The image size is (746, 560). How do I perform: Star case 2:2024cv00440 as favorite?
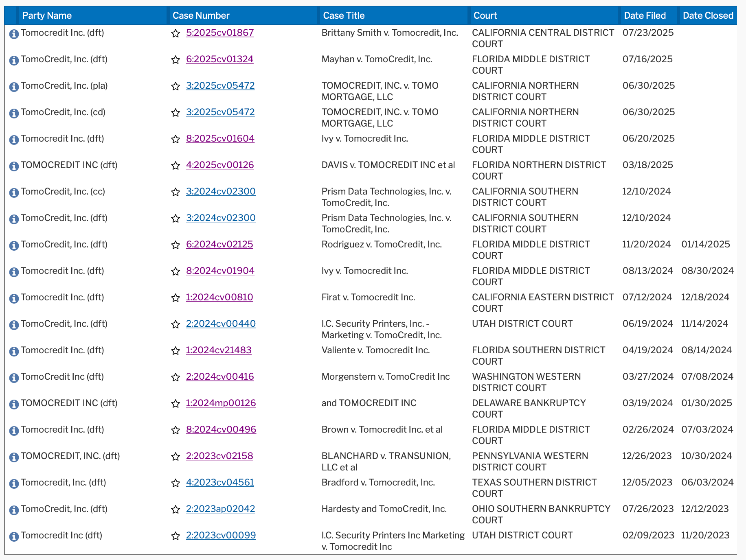click(176, 324)
